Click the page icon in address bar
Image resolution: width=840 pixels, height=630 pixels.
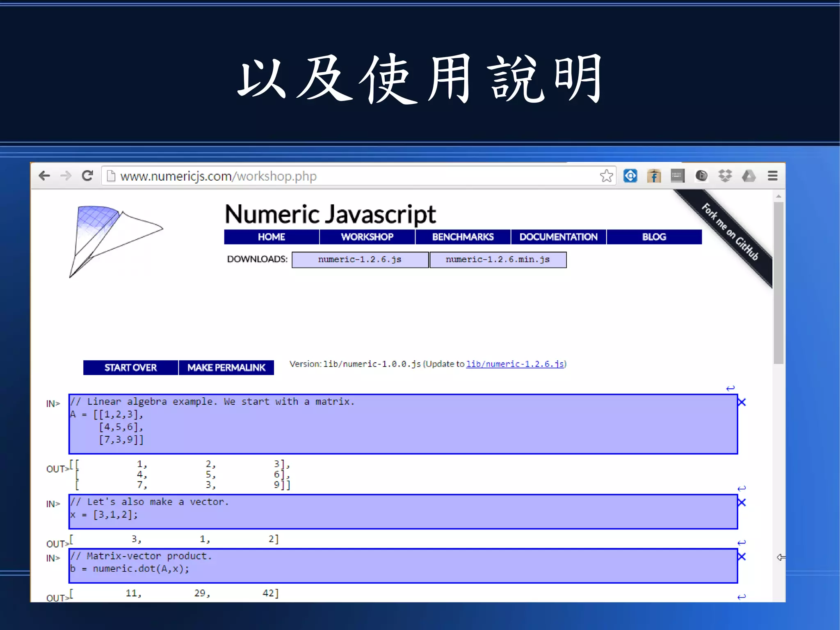(111, 176)
